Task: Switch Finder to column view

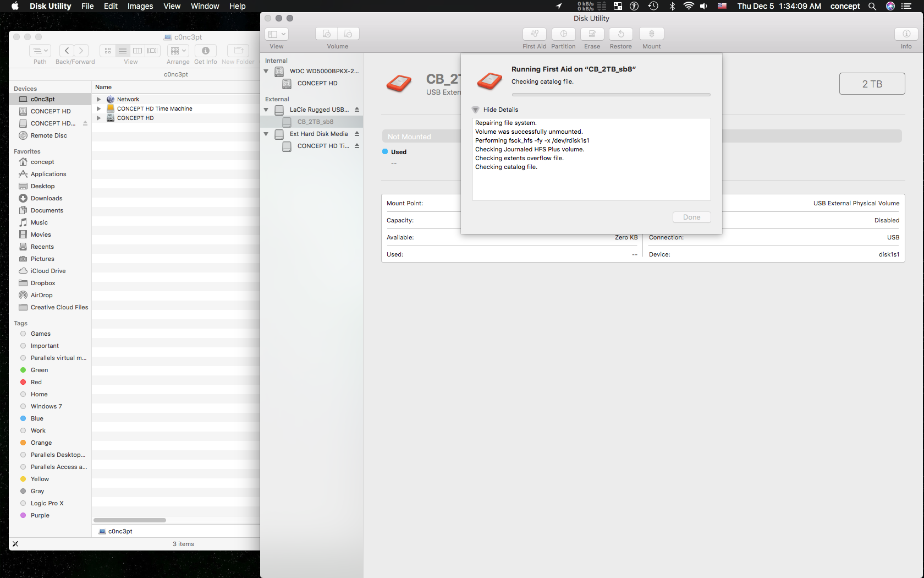Action: (137, 51)
